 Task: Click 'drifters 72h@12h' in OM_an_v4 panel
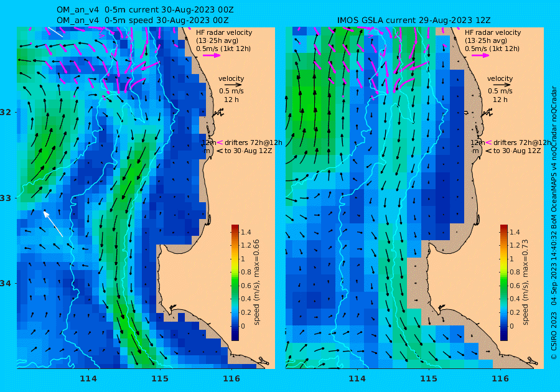click(253, 142)
